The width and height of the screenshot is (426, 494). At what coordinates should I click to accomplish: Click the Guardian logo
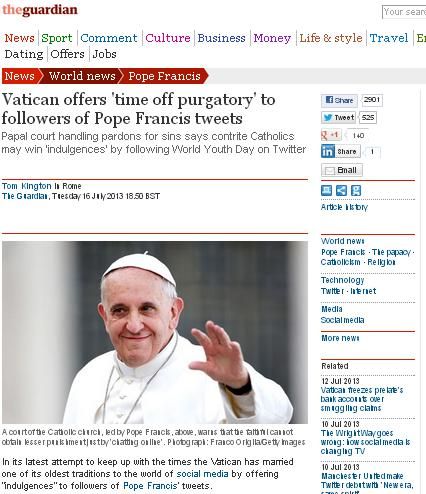click(x=40, y=10)
